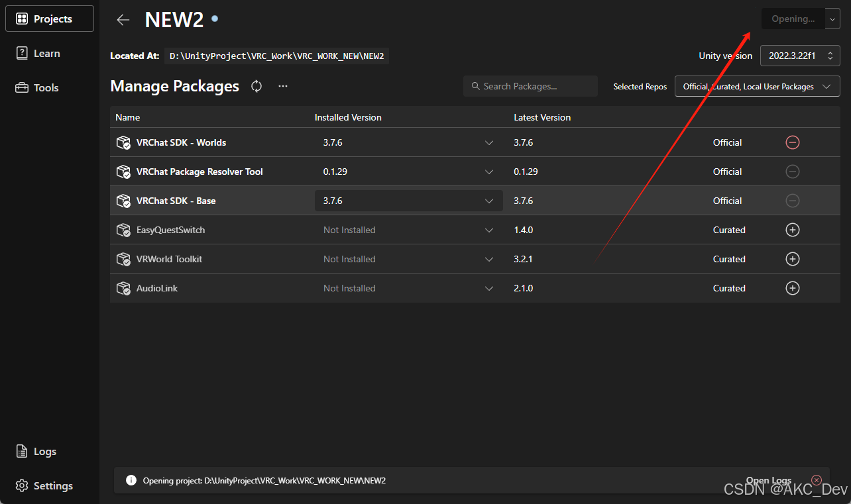Screen dimensions: 851x504
Task: Select the AudioLink name text
Action: point(157,288)
